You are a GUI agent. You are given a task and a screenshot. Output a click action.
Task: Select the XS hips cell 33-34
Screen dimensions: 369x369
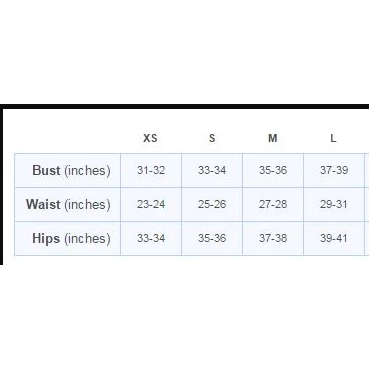151,238
